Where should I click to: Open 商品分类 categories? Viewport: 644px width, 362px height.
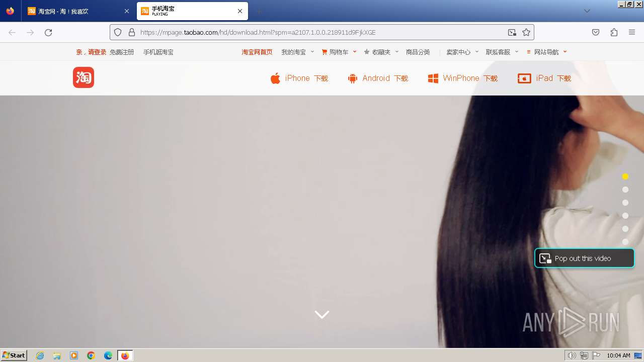coord(418,52)
